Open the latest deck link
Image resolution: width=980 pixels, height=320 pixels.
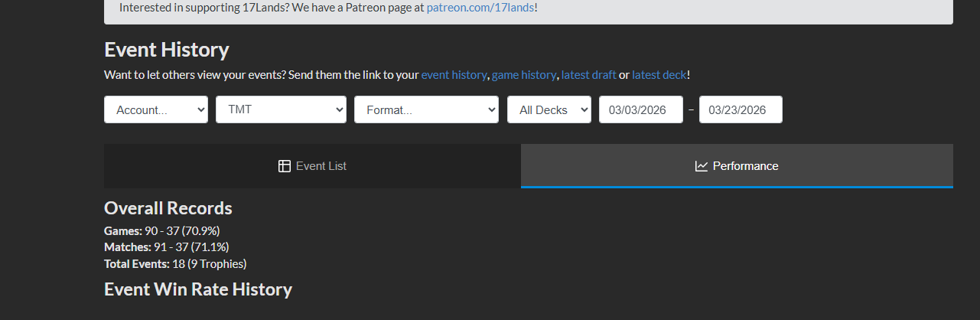(x=659, y=75)
